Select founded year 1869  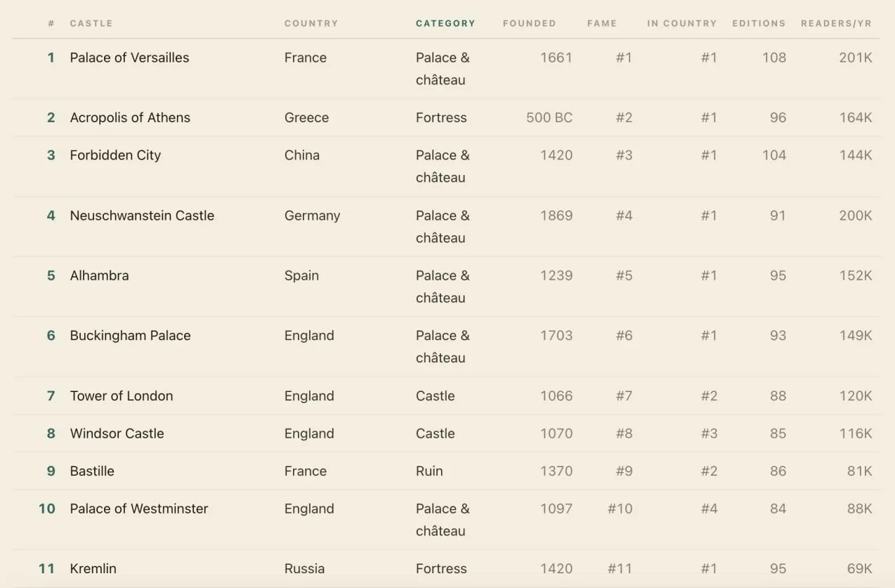coord(556,216)
